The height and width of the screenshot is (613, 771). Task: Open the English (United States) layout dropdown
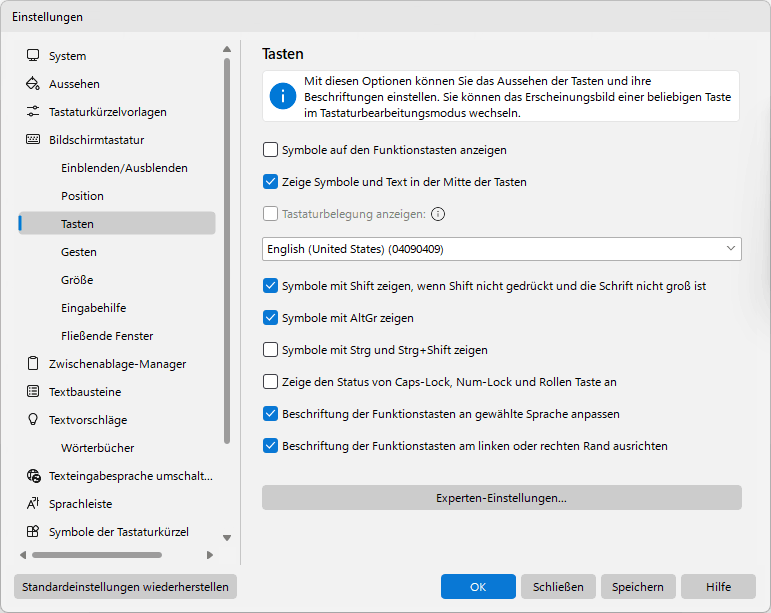point(502,249)
